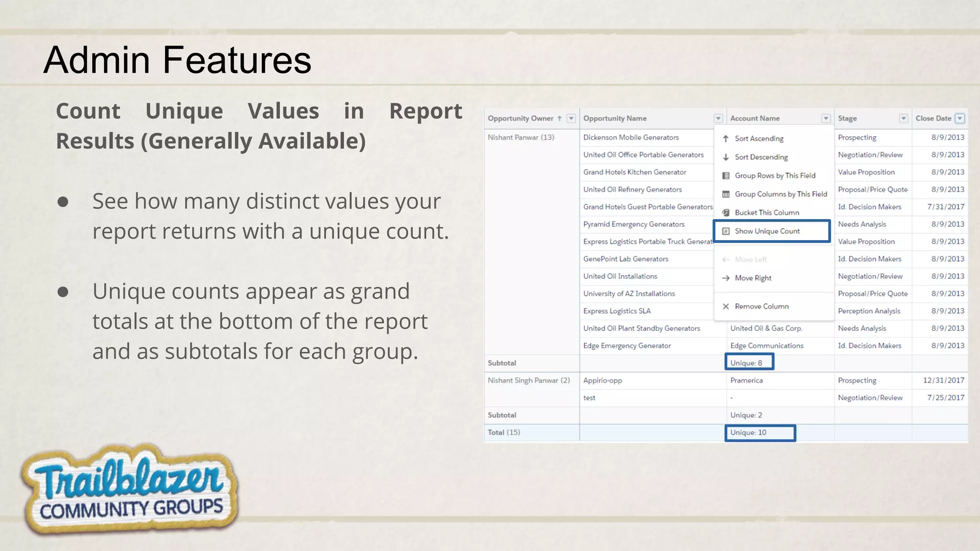Click the Show Unique Count icon
980x551 pixels.
point(726,231)
